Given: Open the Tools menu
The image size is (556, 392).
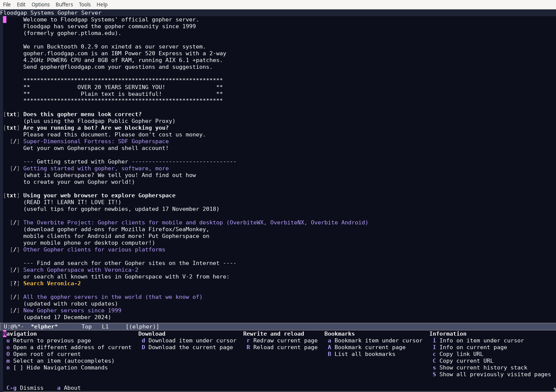Looking at the screenshot, I should 85,5.
